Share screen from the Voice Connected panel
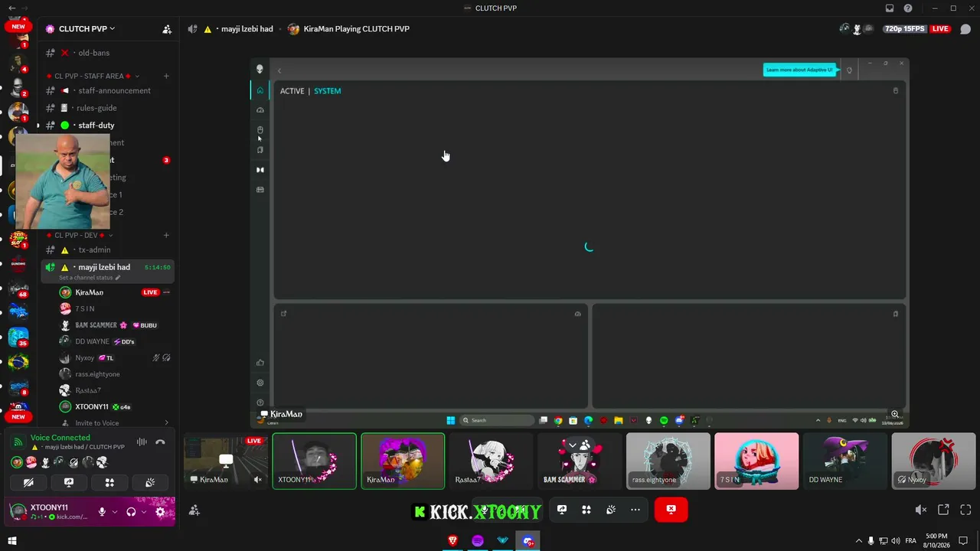Screen dimensions: 980x551 (x=69, y=482)
